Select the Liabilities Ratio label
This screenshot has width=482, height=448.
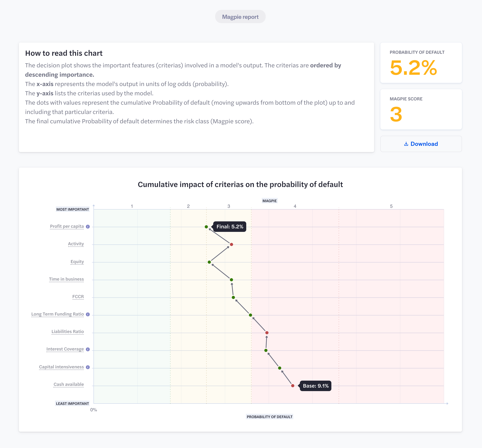pyautogui.click(x=68, y=331)
